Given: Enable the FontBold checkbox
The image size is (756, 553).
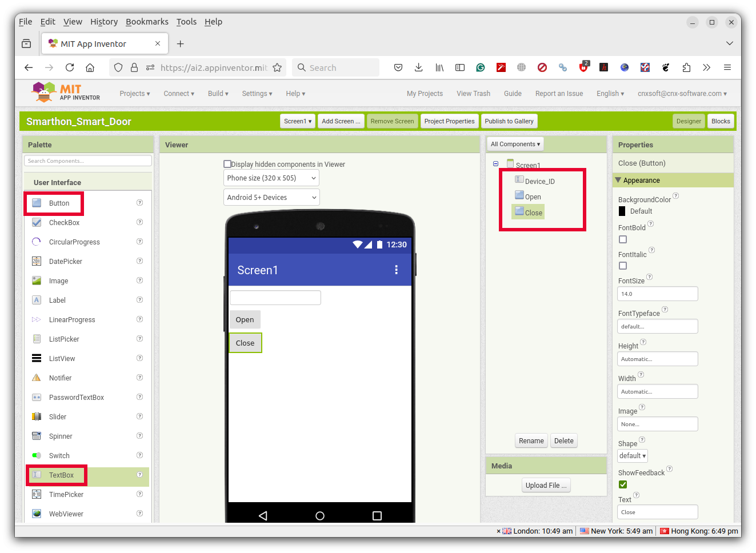Looking at the screenshot, I should (623, 239).
